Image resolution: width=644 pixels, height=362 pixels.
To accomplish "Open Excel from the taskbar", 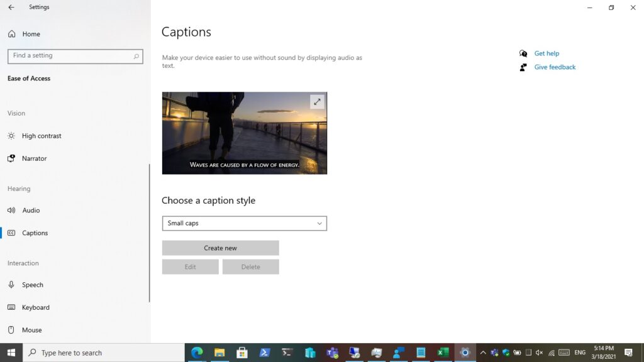I will (443, 353).
